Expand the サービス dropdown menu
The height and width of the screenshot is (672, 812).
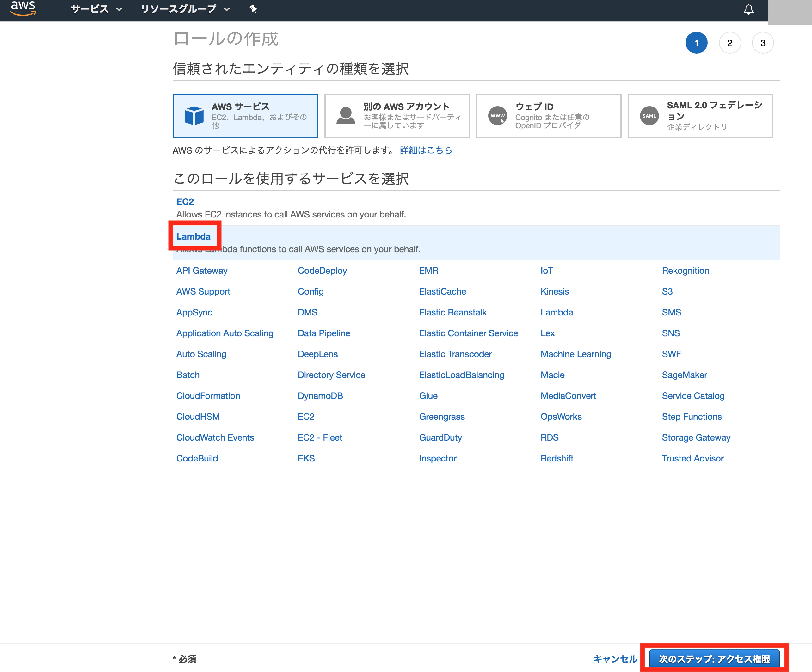pyautogui.click(x=96, y=9)
